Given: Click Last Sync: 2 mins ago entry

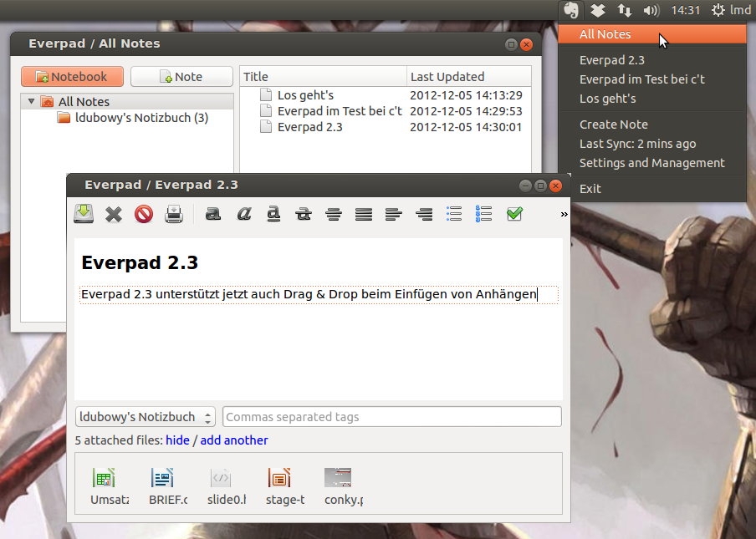Looking at the screenshot, I should coord(652,144).
